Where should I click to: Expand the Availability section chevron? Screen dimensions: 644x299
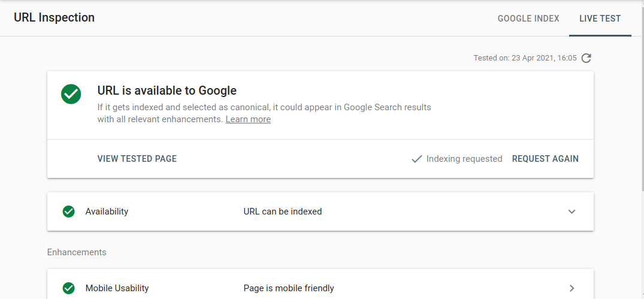point(572,212)
